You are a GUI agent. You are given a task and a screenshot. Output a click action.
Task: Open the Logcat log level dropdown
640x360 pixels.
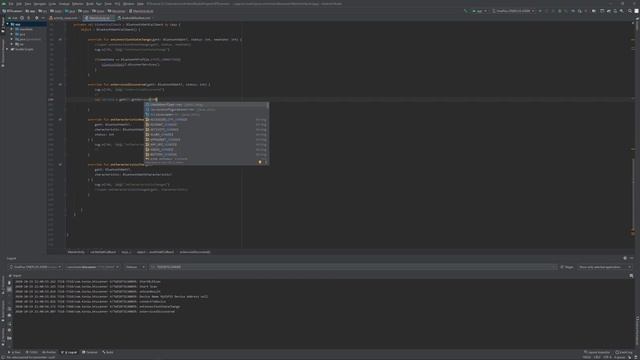[x=135, y=267]
